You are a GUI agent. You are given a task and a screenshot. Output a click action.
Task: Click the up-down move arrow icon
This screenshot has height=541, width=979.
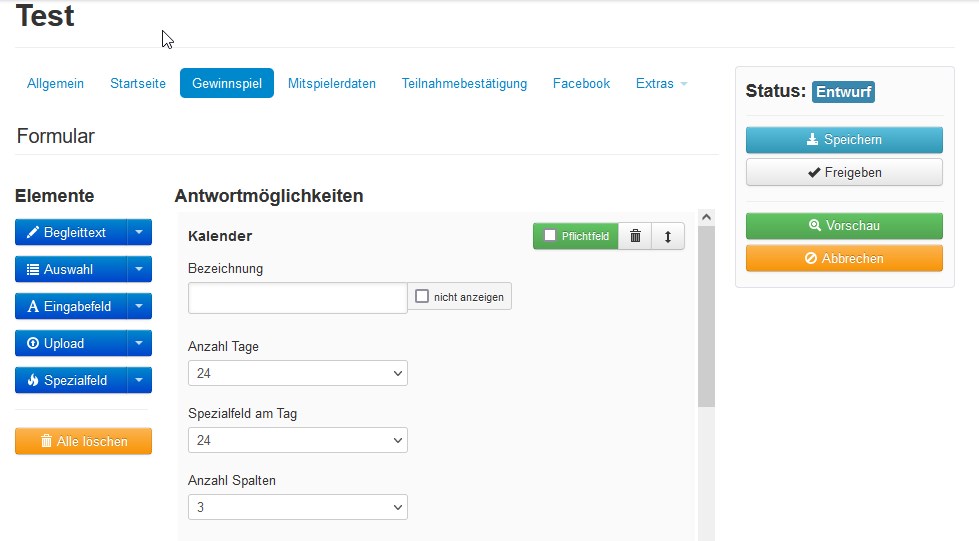pos(668,236)
